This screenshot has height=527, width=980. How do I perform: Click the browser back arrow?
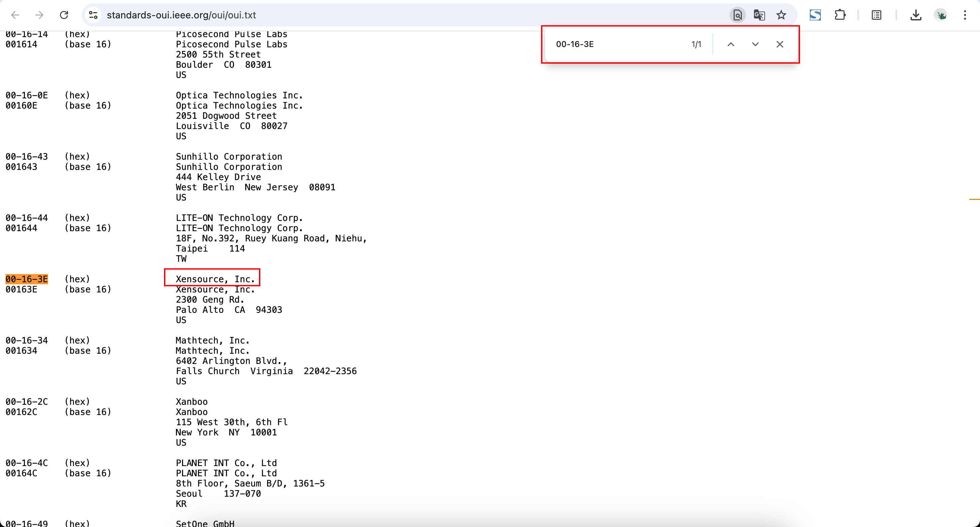point(15,15)
